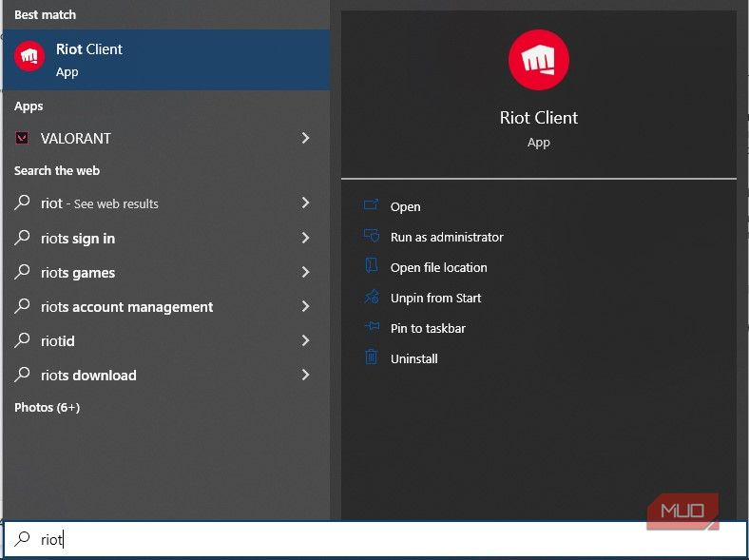Expand the 'riots games' chevron
This screenshot has height=560, width=749.
coord(306,272)
